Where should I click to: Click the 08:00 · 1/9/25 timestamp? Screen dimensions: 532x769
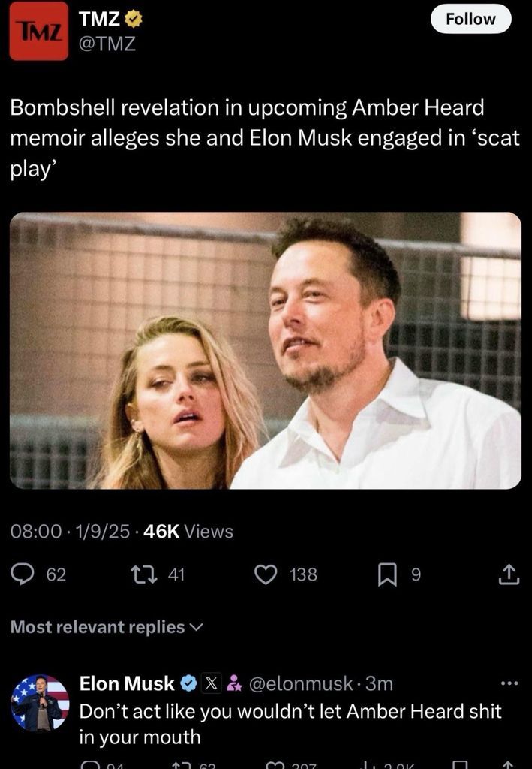tap(70, 532)
